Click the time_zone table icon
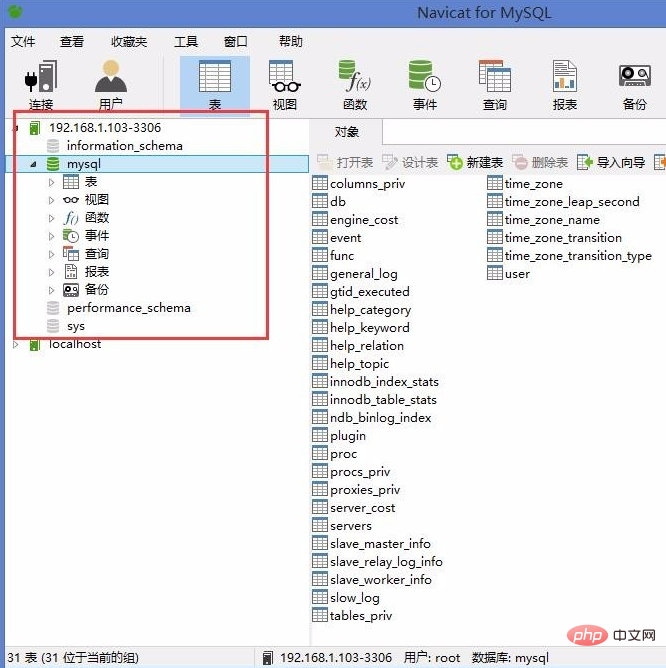 click(495, 184)
